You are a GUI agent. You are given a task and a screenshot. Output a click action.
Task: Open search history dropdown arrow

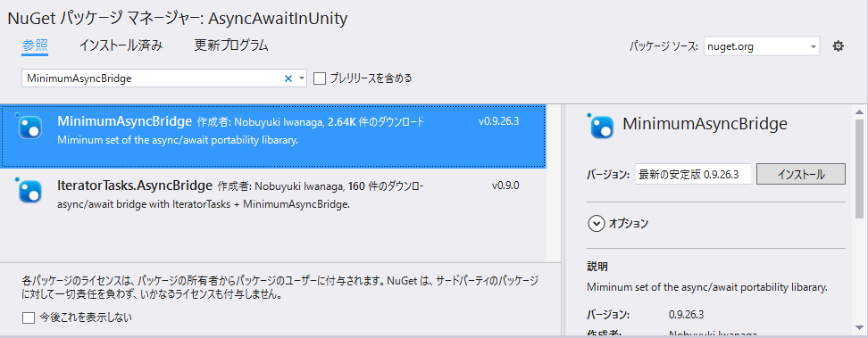302,78
